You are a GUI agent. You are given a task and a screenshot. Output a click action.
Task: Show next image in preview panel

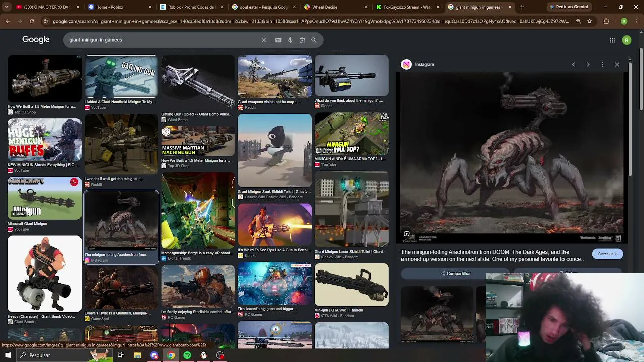588,64
